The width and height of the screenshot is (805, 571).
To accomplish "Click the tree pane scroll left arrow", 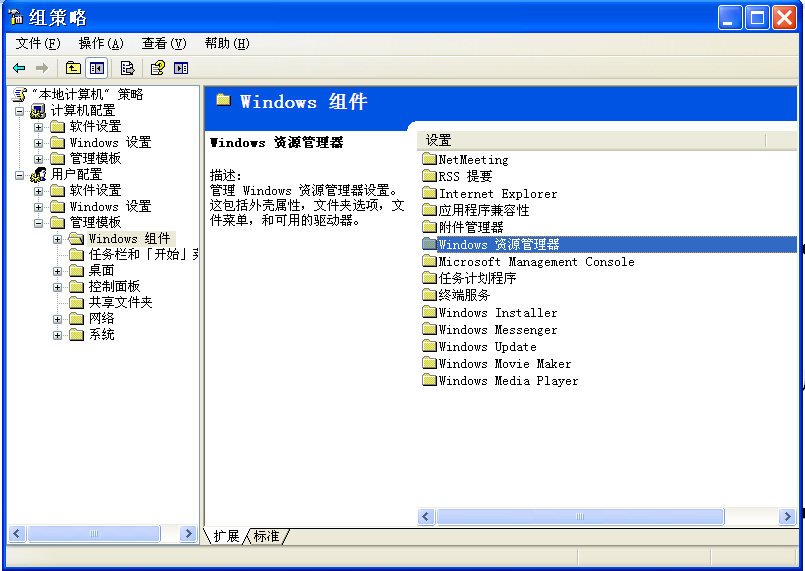I will (17, 534).
